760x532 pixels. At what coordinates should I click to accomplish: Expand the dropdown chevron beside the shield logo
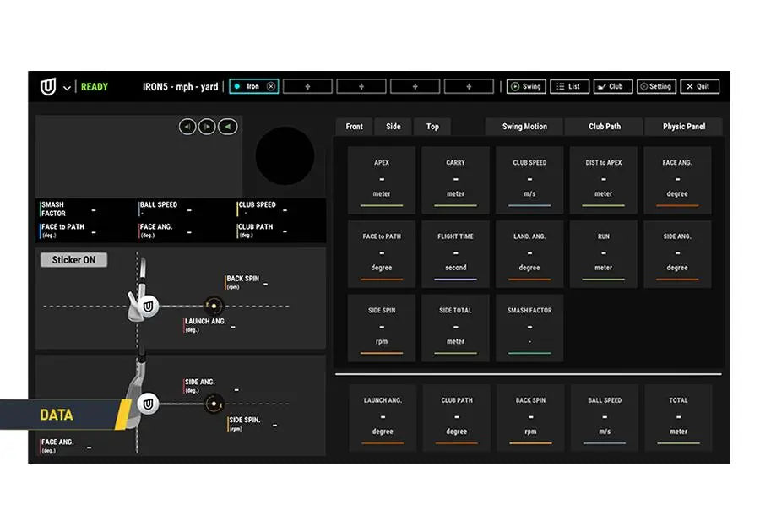click(65, 86)
